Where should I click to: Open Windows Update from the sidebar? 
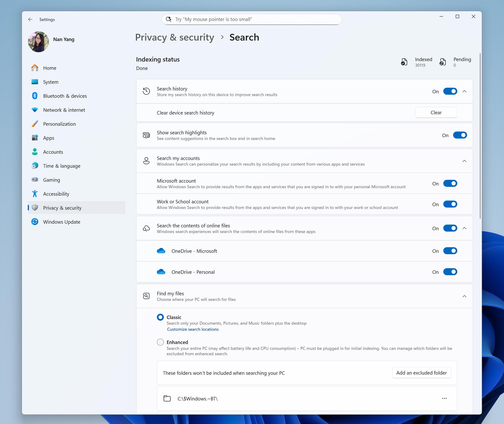[62, 222]
